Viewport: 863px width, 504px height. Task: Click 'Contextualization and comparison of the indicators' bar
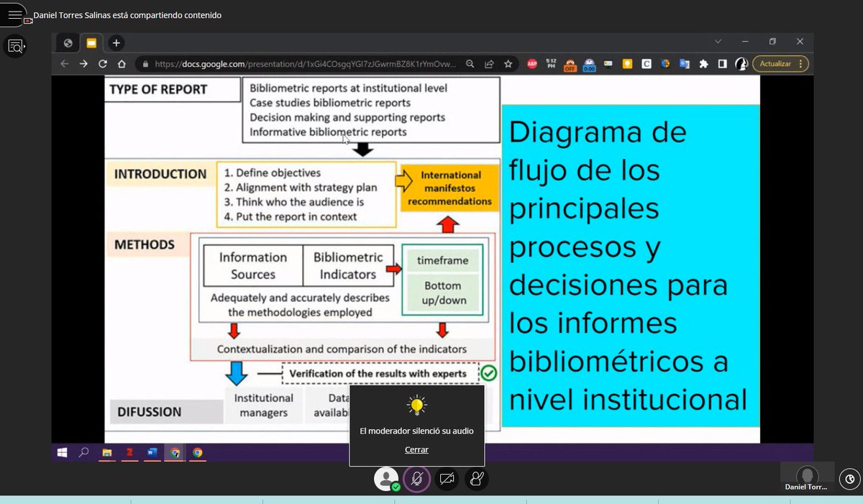point(342,349)
